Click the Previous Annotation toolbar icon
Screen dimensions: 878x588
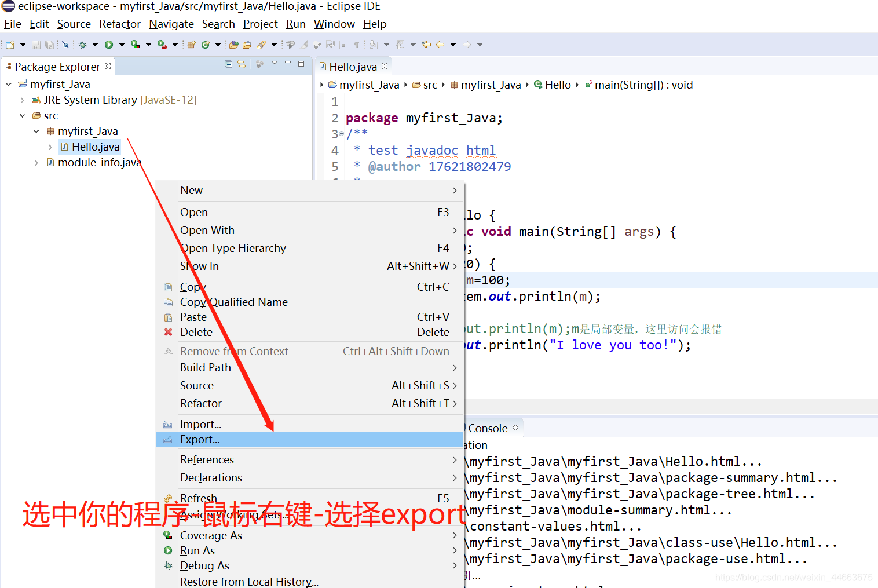coord(400,45)
